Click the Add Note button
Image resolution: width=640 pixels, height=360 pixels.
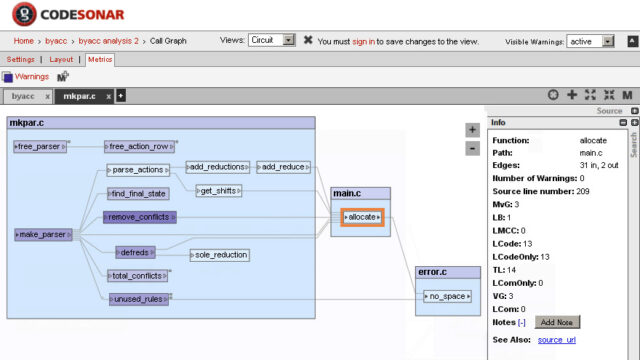[557, 322]
